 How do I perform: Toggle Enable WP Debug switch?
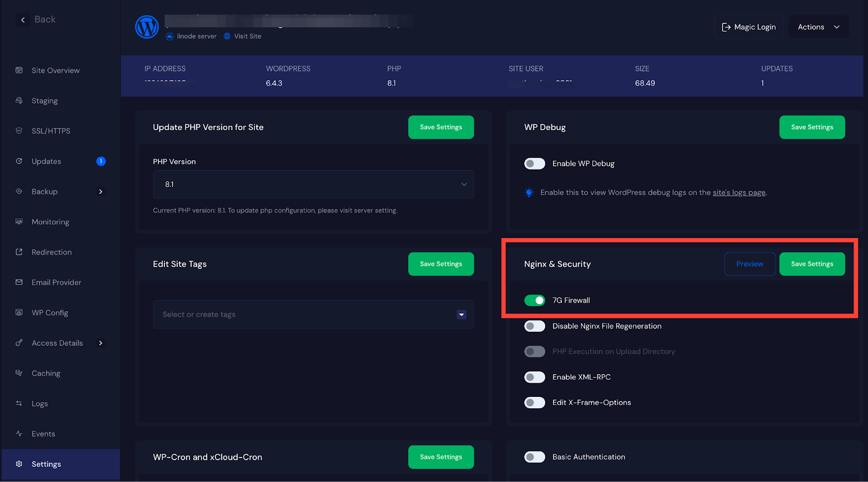[534, 164]
